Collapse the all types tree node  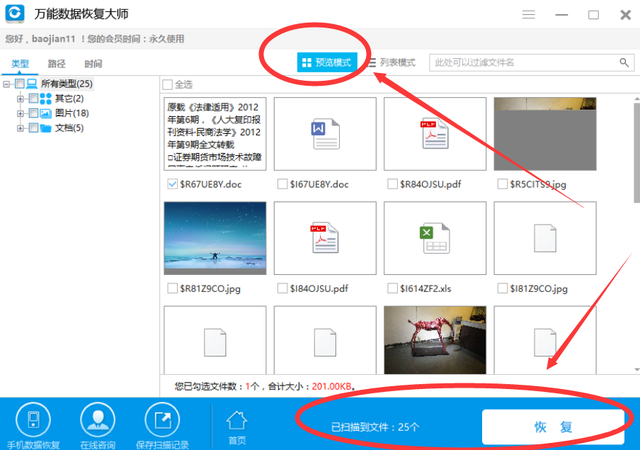(7, 84)
